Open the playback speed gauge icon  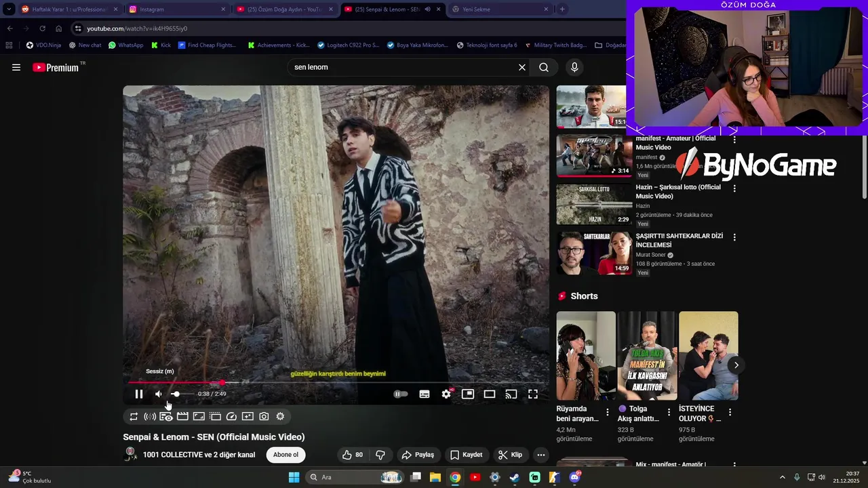coord(231,416)
